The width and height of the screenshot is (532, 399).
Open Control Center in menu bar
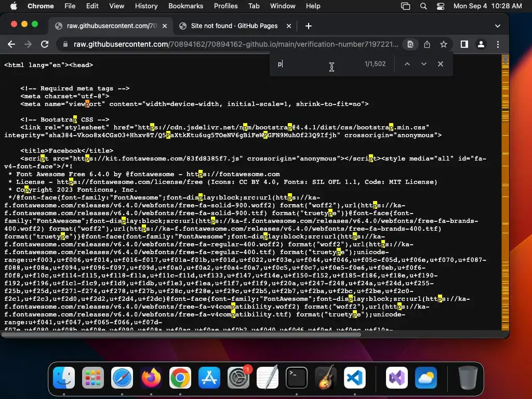click(441, 6)
